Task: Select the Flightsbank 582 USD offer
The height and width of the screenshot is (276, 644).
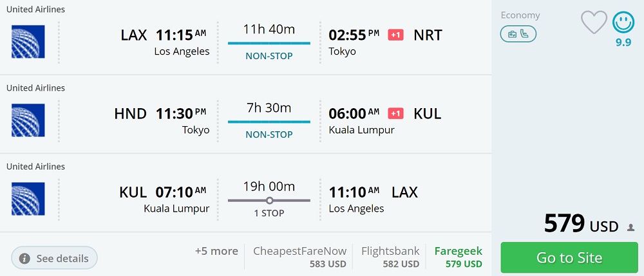Action: click(390, 257)
